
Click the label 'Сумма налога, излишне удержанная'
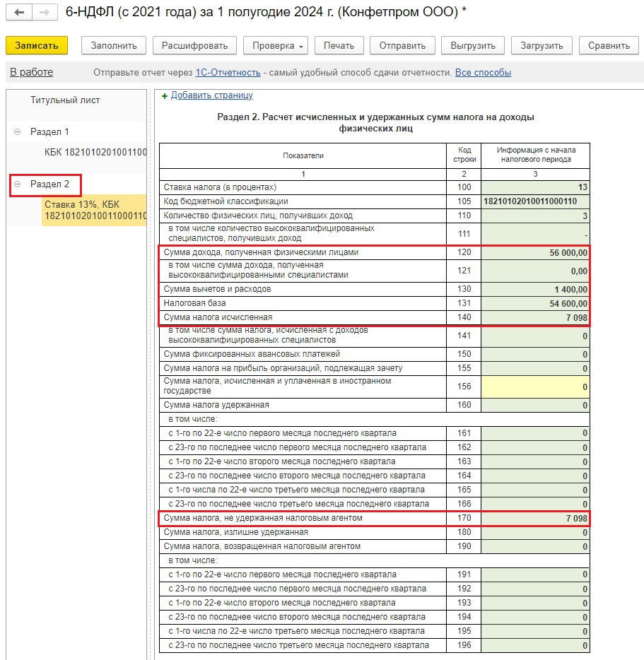pyautogui.click(x=235, y=532)
